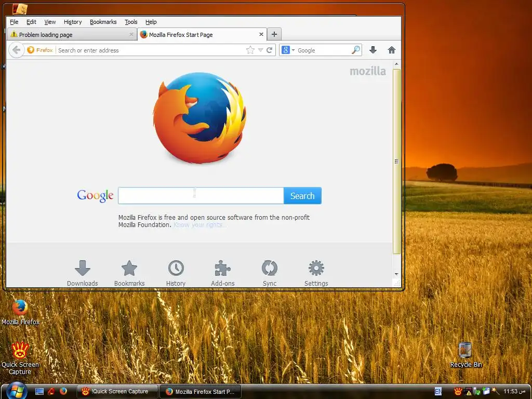Switch to the Problem loading page tab
Viewport: 532px width, 399px height.
pos(71,35)
